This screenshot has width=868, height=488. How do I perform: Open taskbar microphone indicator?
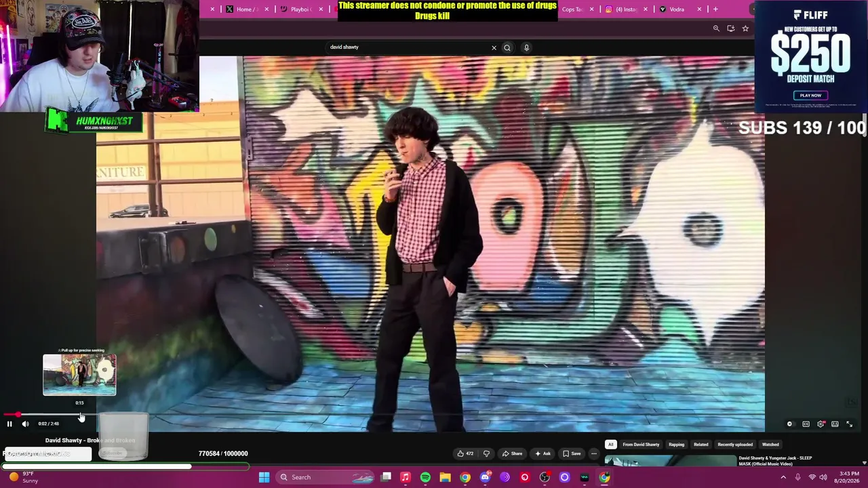click(797, 477)
